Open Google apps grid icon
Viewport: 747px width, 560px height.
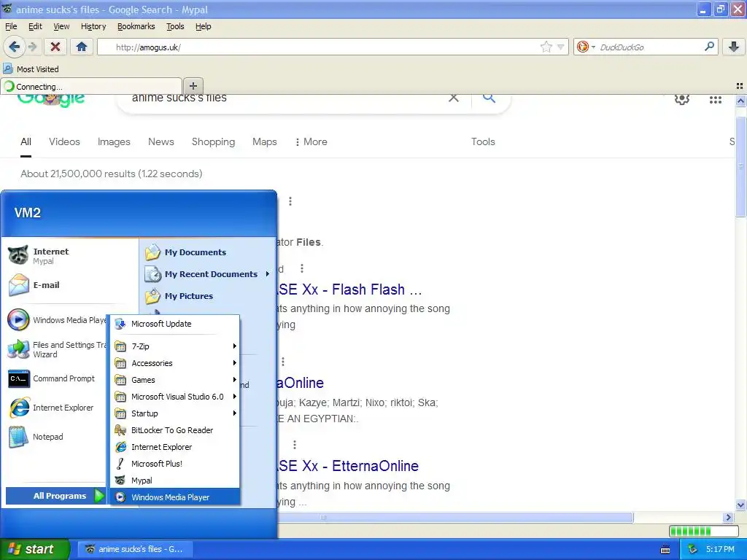point(715,99)
